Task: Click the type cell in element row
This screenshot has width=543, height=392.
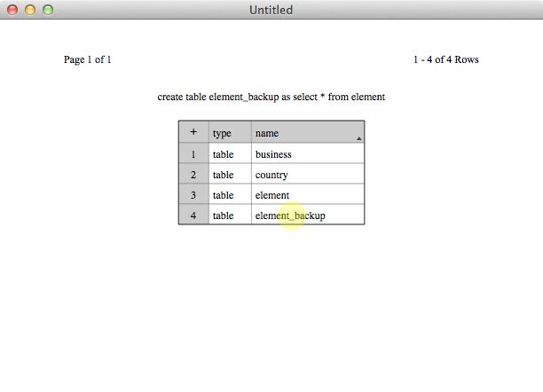Action: [231, 194]
